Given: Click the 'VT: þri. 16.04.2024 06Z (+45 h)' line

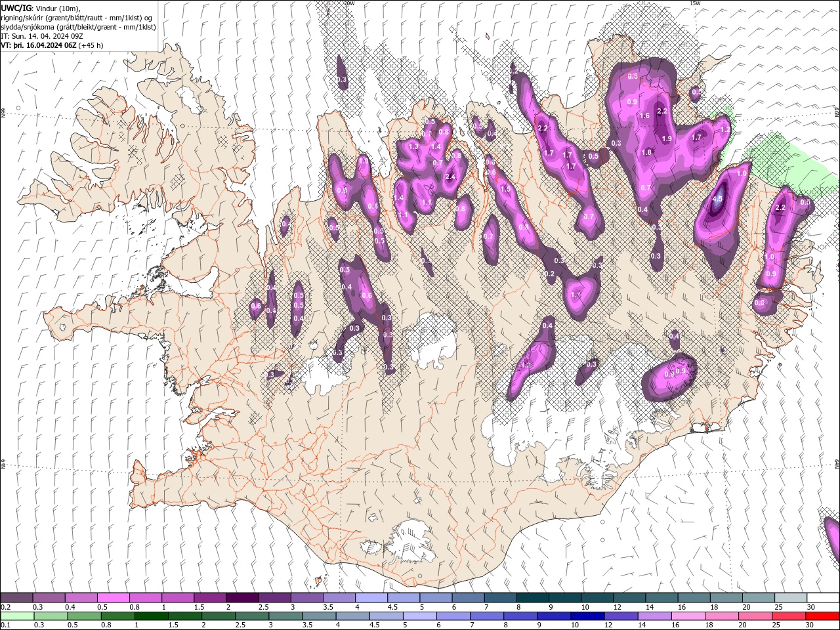Looking at the screenshot, I should (52, 45).
